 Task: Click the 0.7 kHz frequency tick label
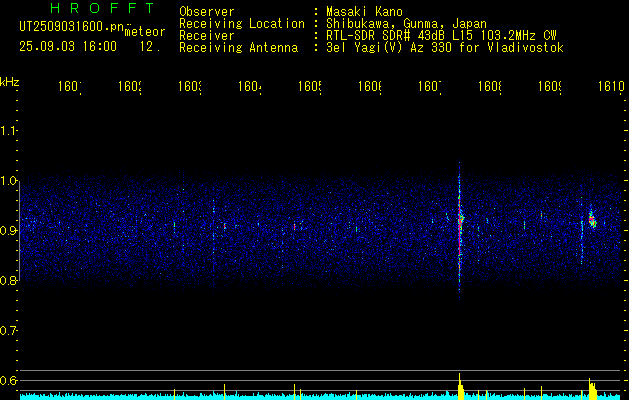pos(8,331)
